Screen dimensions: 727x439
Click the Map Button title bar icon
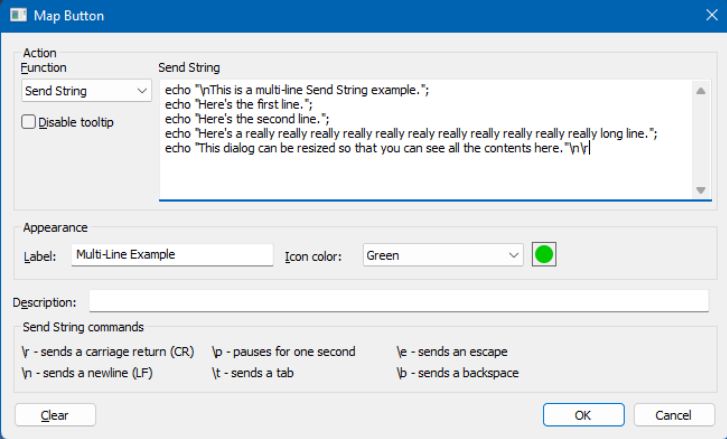pos(17,16)
